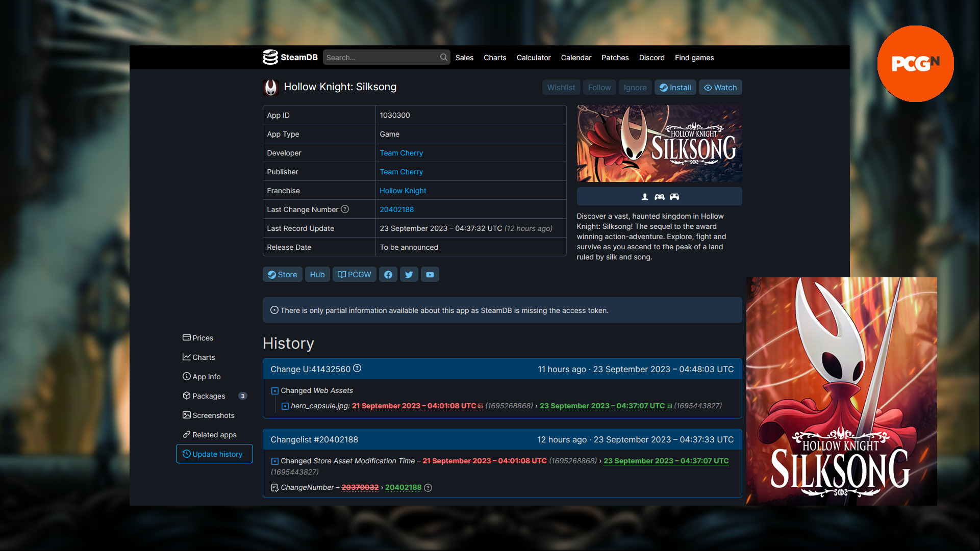The width and height of the screenshot is (980, 551).
Task: Click the first controller support icon
Action: click(x=660, y=197)
